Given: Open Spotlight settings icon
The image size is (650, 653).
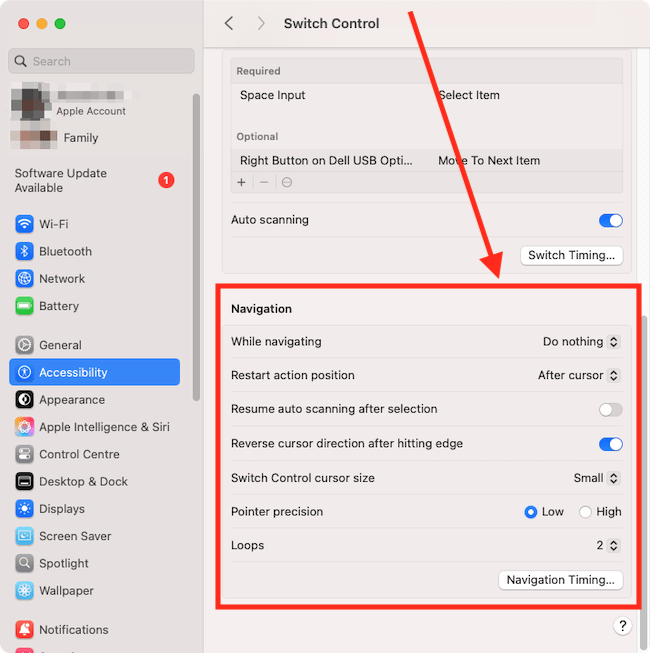Looking at the screenshot, I should click(x=25, y=563).
